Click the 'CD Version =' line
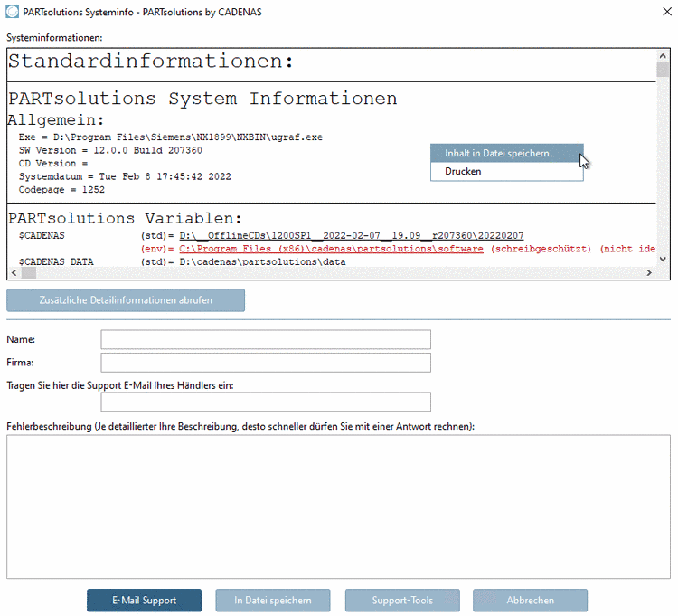 (53, 164)
